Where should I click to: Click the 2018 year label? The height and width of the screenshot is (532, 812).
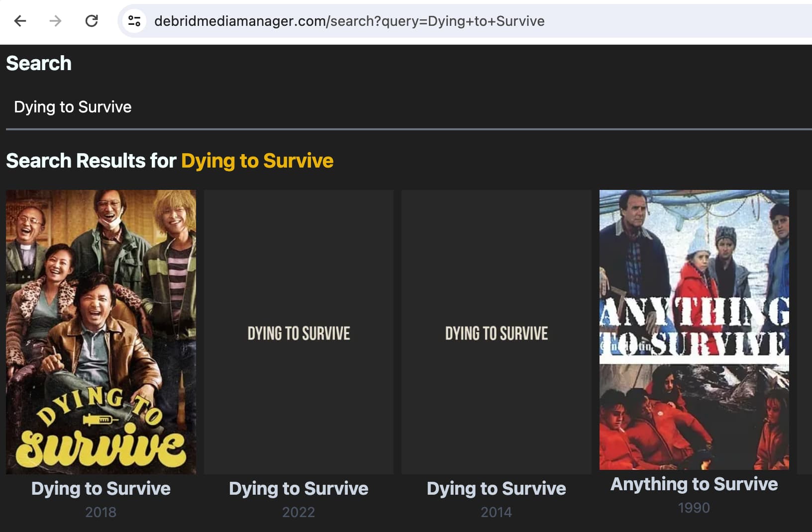pyautogui.click(x=101, y=512)
